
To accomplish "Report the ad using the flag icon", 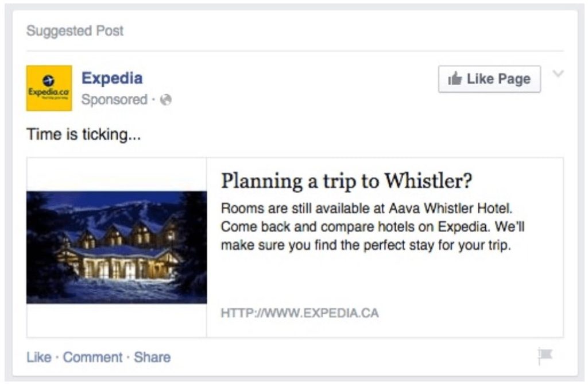I will [x=545, y=357].
